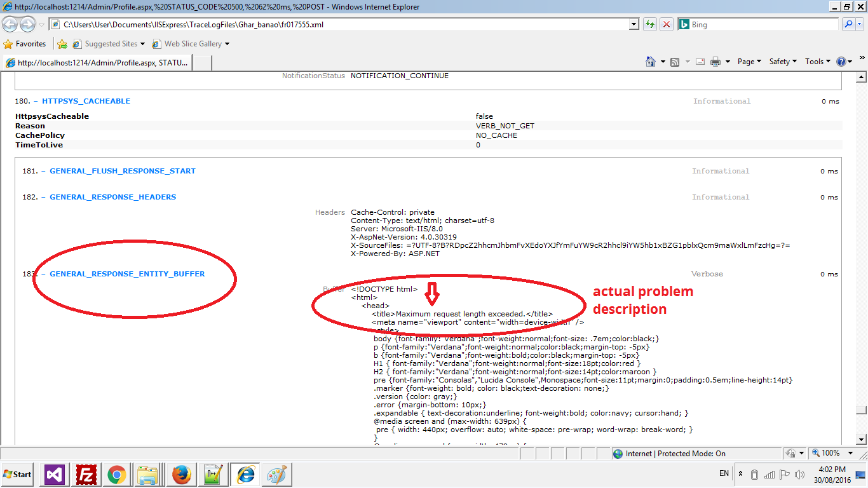Open the zoom level dropdown arrow
868x488 pixels.
(x=851, y=453)
